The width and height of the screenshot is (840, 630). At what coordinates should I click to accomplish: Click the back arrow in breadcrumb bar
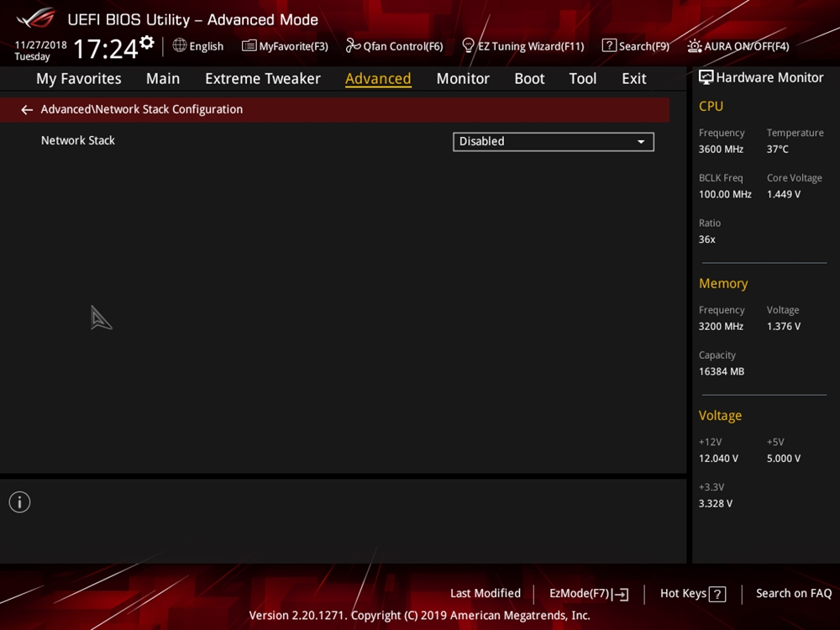(x=27, y=110)
